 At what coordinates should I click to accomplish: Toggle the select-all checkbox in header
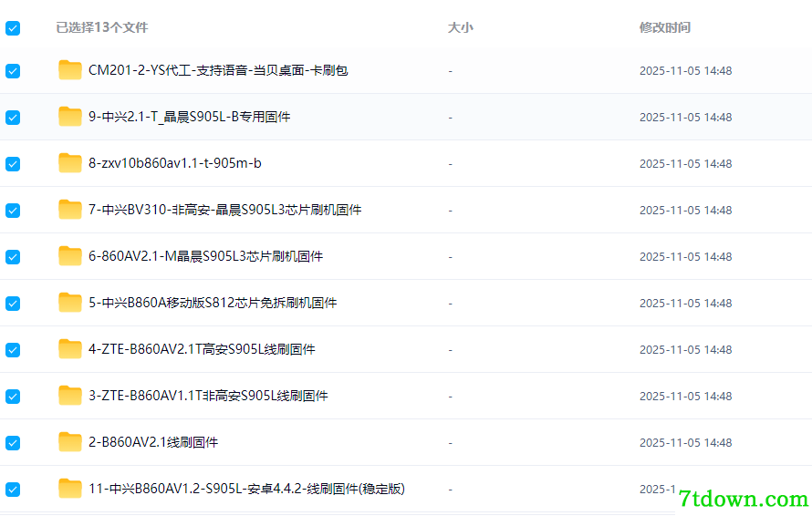point(13,28)
